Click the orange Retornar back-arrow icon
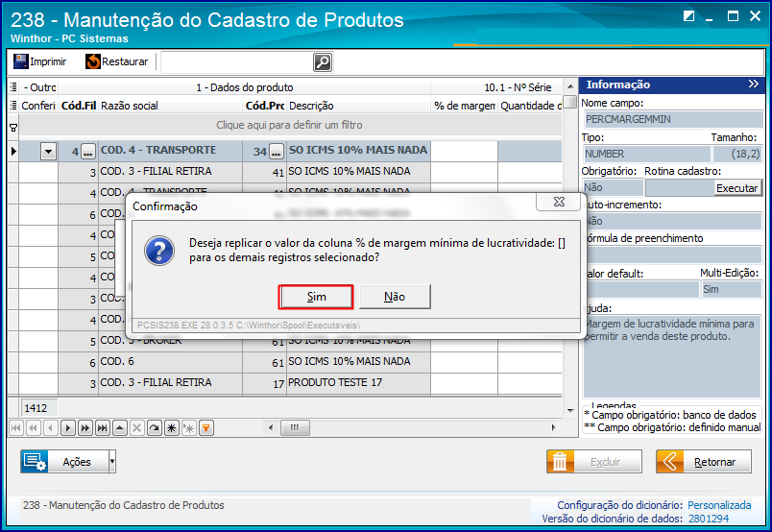 (x=669, y=462)
